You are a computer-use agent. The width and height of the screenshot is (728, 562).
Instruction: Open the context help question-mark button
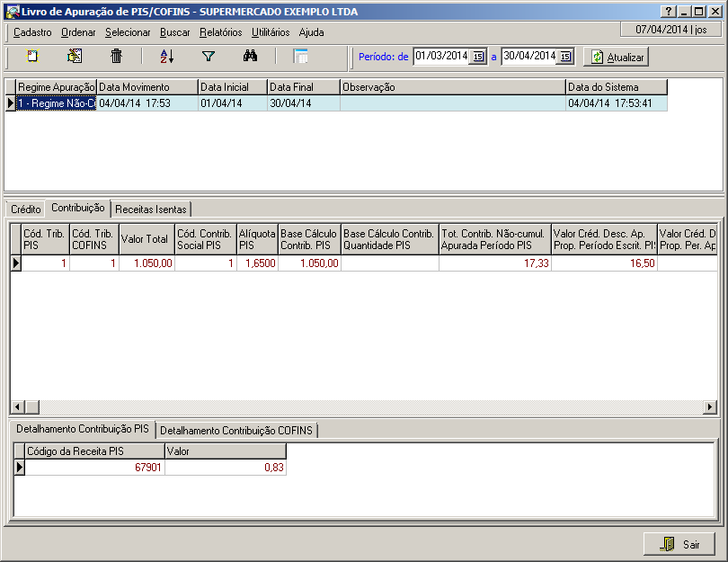click(x=668, y=11)
